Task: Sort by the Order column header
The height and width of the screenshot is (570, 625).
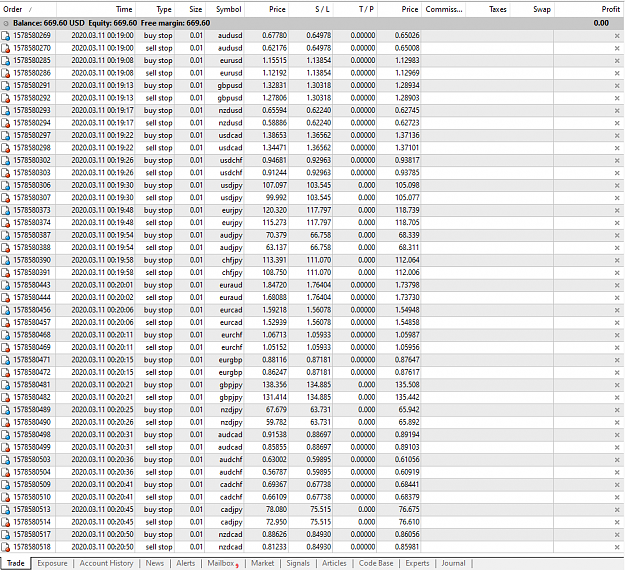Action: click(28, 9)
